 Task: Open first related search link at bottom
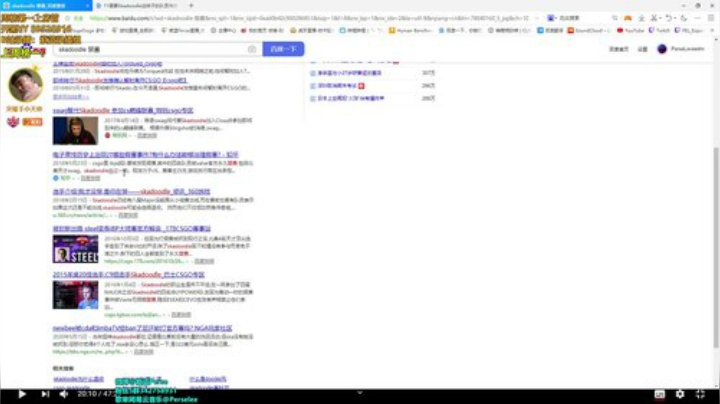click(79, 379)
